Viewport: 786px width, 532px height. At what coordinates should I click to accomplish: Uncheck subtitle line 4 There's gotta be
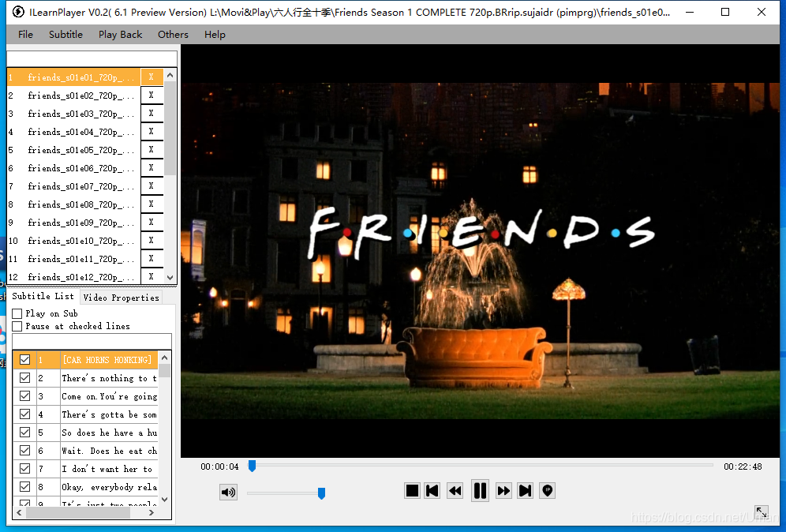point(24,414)
